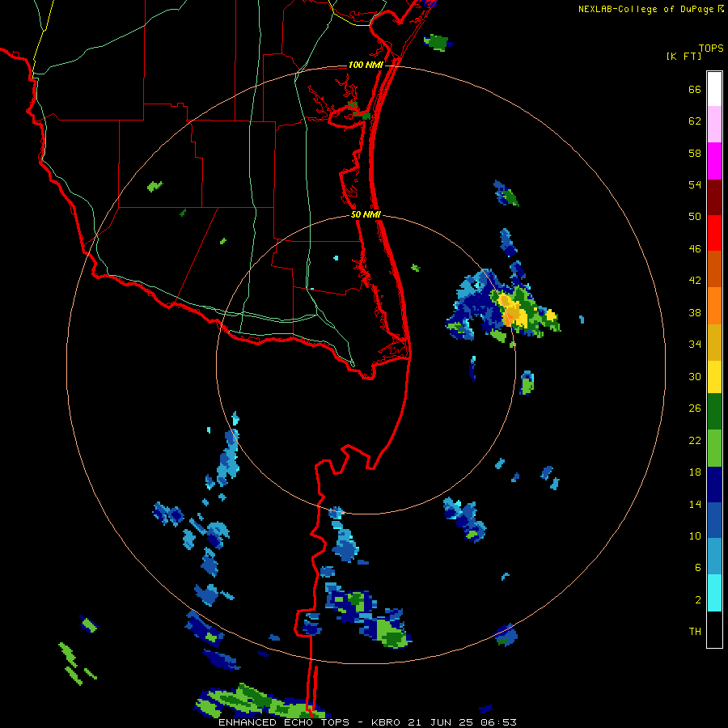Click the K FT units label

click(x=684, y=57)
